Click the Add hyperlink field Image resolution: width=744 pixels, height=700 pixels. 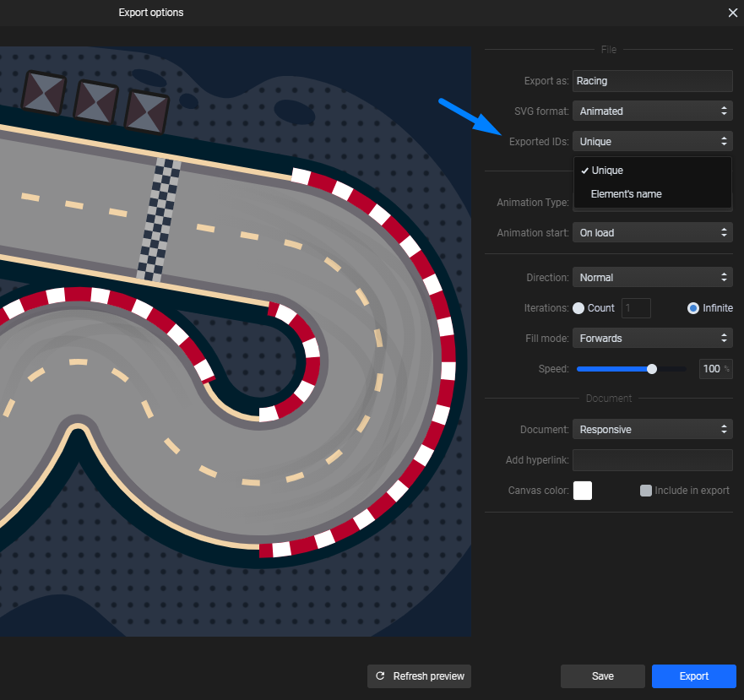point(653,460)
